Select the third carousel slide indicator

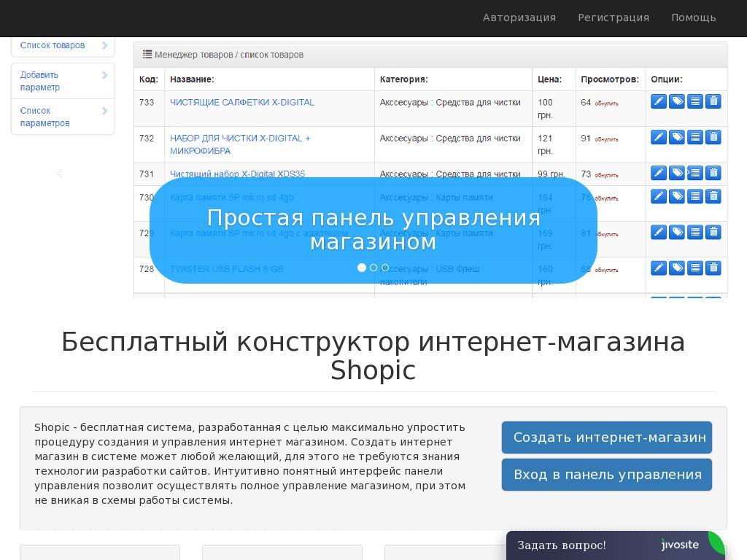(385, 268)
